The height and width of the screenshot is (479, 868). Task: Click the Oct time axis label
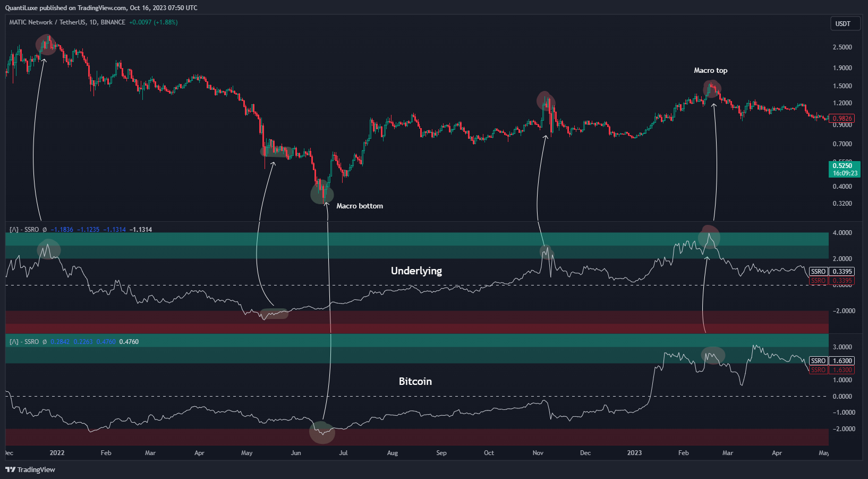click(x=489, y=453)
